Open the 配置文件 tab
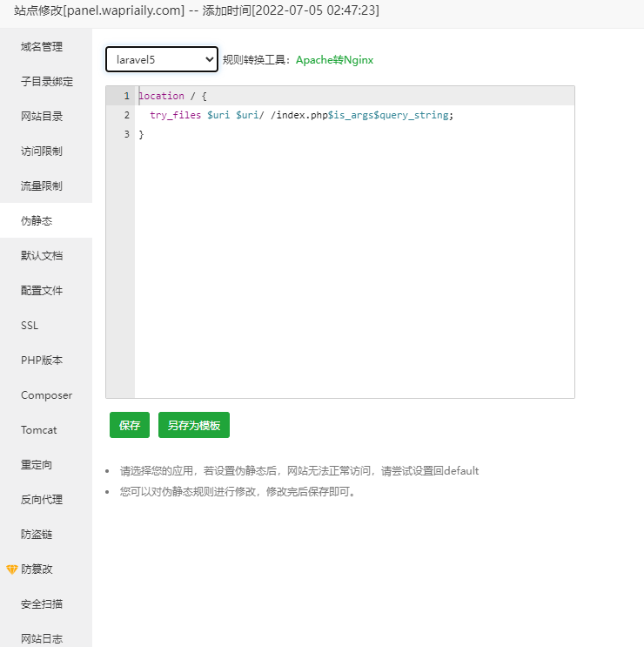644x647 pixels. point(42,291)
